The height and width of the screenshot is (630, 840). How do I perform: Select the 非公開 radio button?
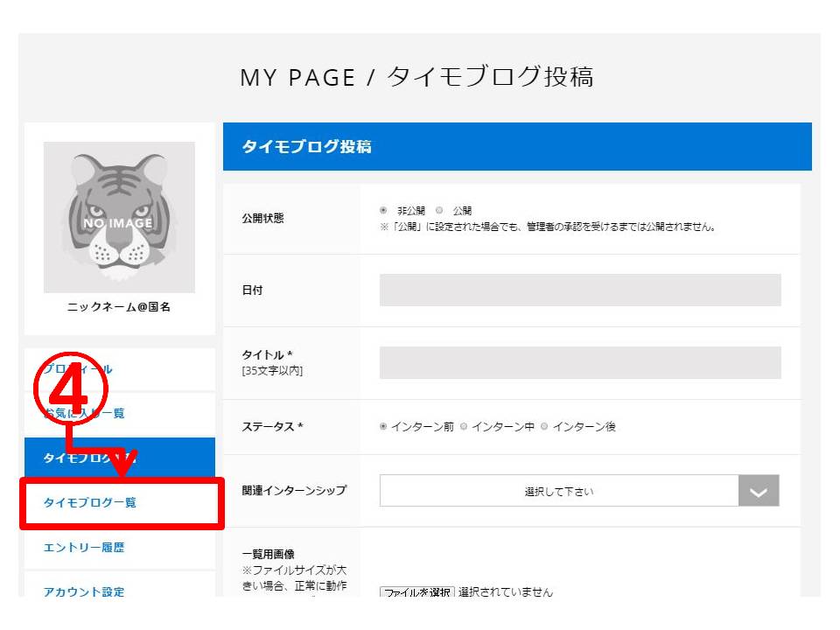click(383, 210)
